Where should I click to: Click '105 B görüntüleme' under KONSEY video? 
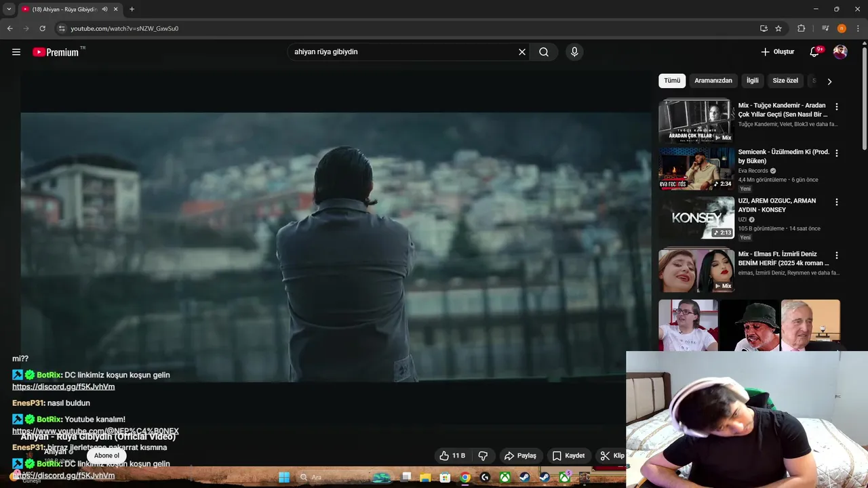pos(762,228)
